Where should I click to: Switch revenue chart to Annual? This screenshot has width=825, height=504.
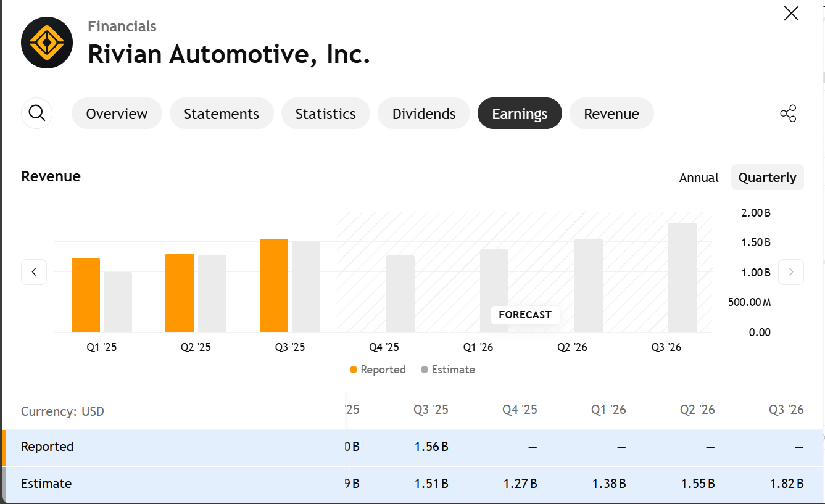click(x=699, y=178)
